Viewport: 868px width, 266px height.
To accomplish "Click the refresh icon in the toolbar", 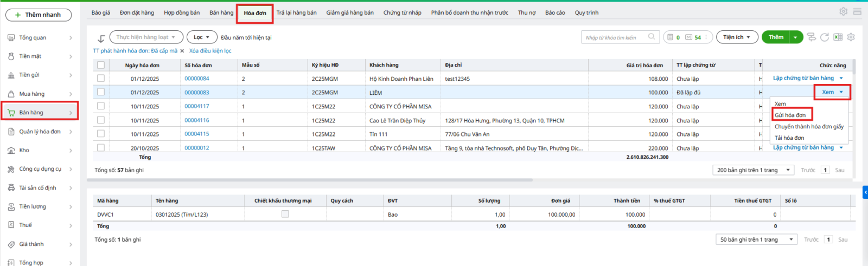I will point(825,37).
